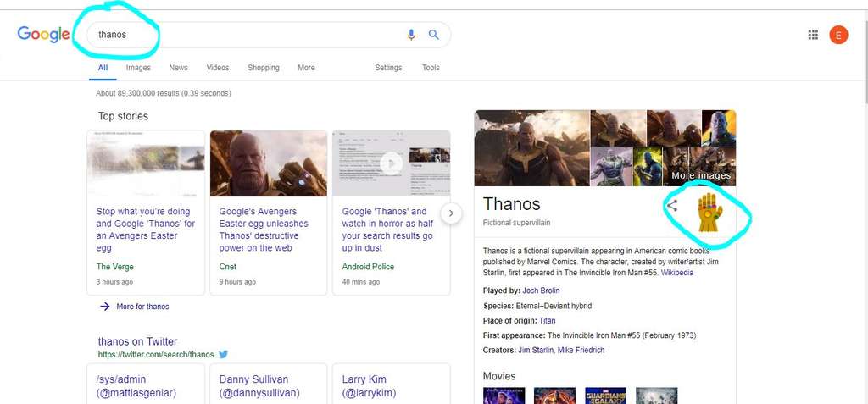
Task: Open Danny Sullivan tweet card
Action: click(x=269, y=384)
